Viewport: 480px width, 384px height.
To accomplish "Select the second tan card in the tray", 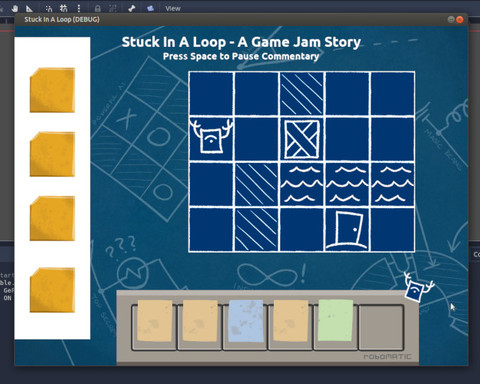I will pyautogui.click(x=200, y=321).
